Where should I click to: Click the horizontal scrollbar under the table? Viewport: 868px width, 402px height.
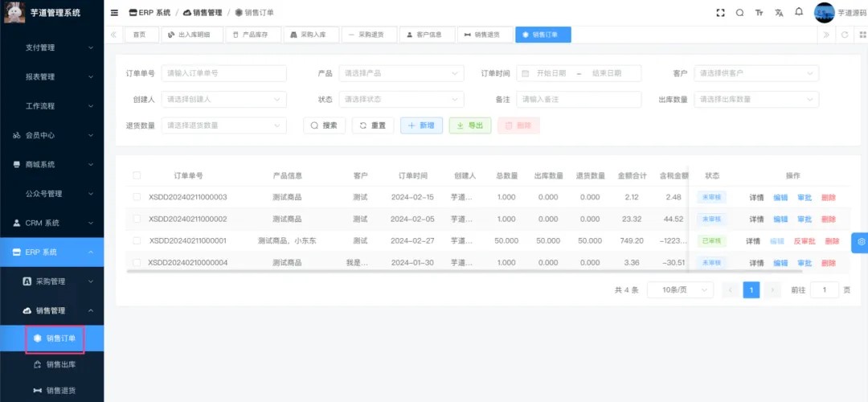click(402, 271)
